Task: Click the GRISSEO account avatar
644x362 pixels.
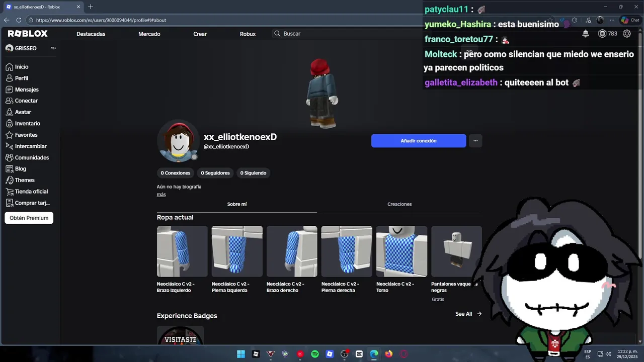Action: 9,48
